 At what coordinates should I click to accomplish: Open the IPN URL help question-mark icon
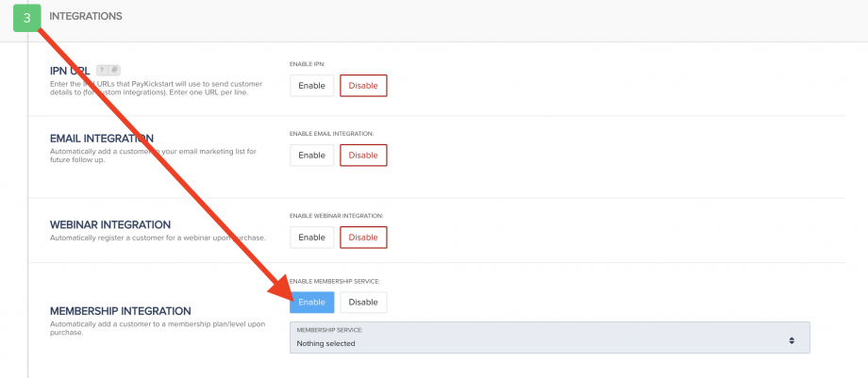102,71
